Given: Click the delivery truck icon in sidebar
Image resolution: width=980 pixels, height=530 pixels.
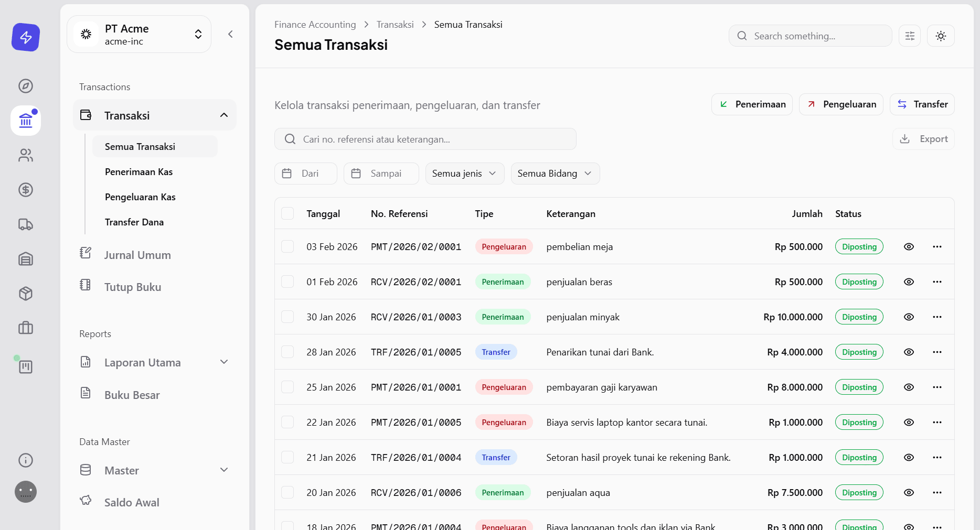Looking at the screenshot, I should coord(26,224).
